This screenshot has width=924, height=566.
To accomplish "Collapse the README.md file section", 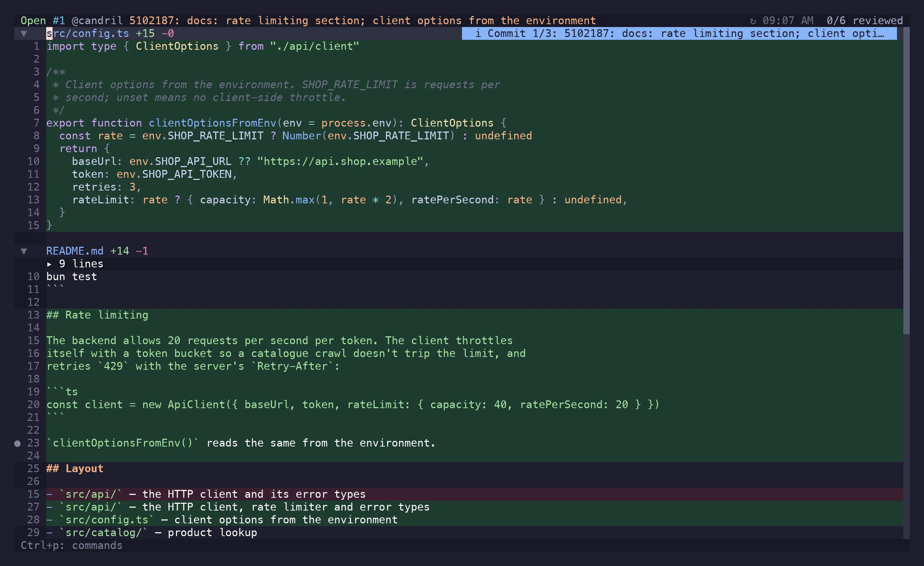I will pos(23,251).
